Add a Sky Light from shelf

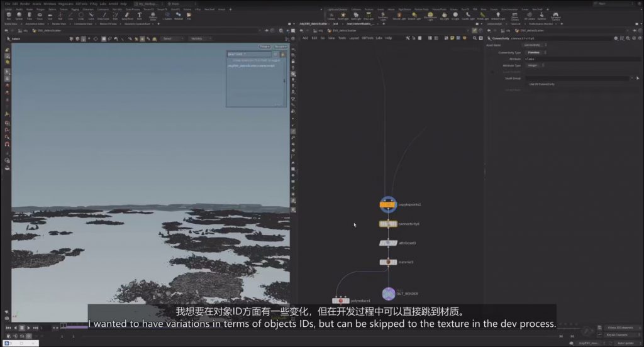click(x=444, y=16)
